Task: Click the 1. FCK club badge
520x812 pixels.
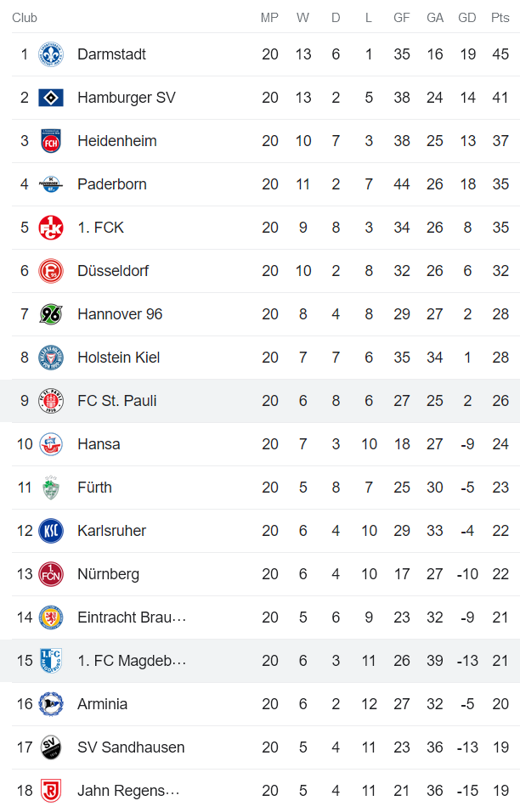Action: click(x=49, y=227)
